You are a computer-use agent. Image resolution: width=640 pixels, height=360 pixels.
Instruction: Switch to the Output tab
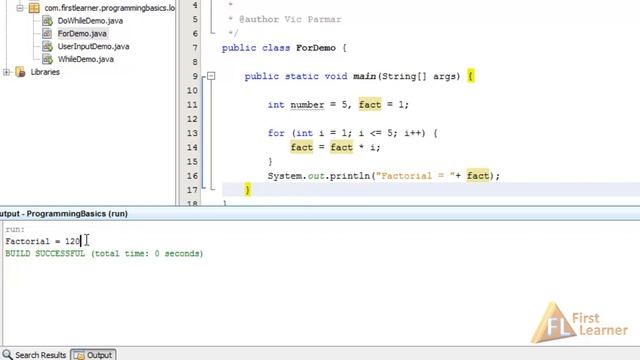coord(93,355)
